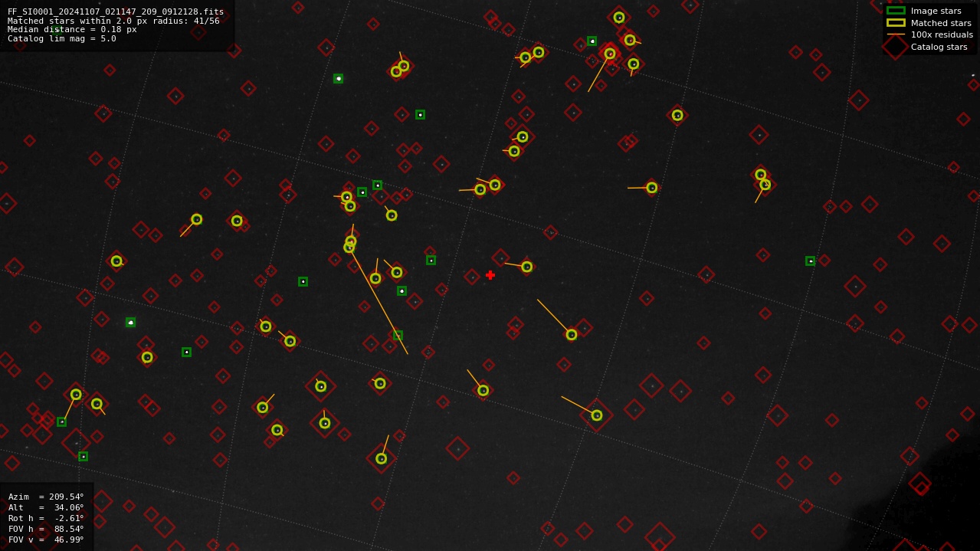The height and width of the screenshot is (551, 980).
Task: Select the FF_SI0001_20241107_021147_209_0912128.fits filename text
Action: click(x=116, y=11)
